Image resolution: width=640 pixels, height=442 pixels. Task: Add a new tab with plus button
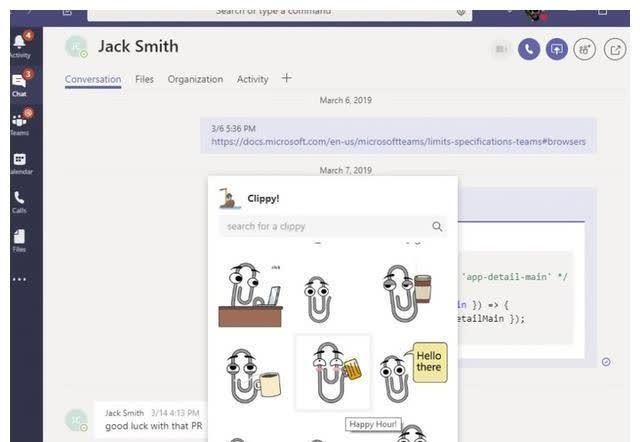[x=287, y=78]
